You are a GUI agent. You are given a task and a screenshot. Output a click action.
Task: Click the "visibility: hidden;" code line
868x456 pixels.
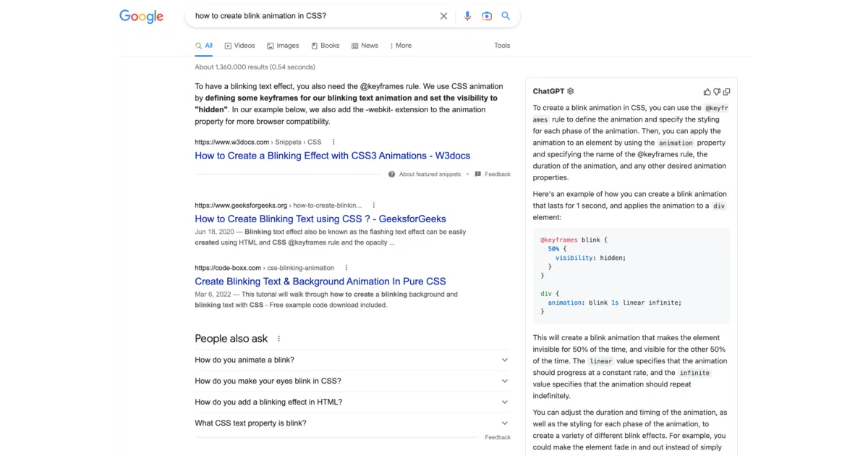pos(590,258)
